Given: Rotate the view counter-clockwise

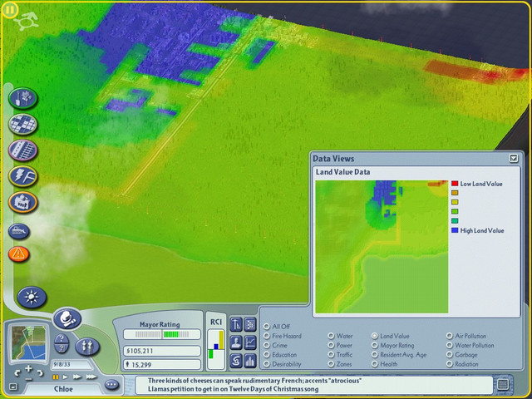Looking at the screenshot, I should 17,373.
